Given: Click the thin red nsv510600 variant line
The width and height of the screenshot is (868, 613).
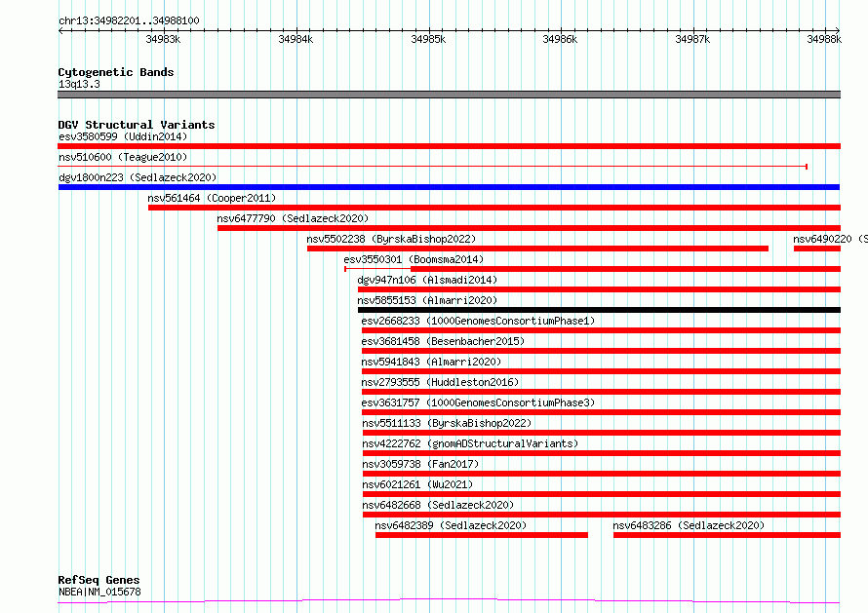Looking at the screenshot, I should pos(432,166).
